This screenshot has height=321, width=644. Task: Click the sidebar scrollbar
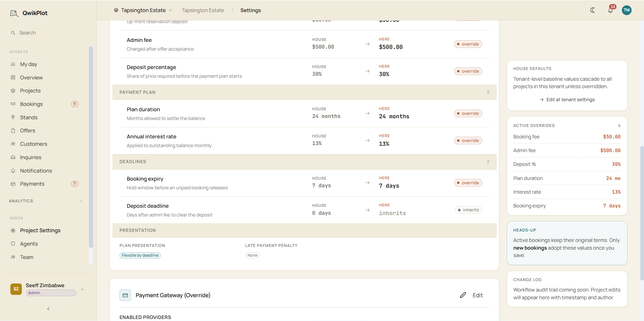(x=91, y=147)
